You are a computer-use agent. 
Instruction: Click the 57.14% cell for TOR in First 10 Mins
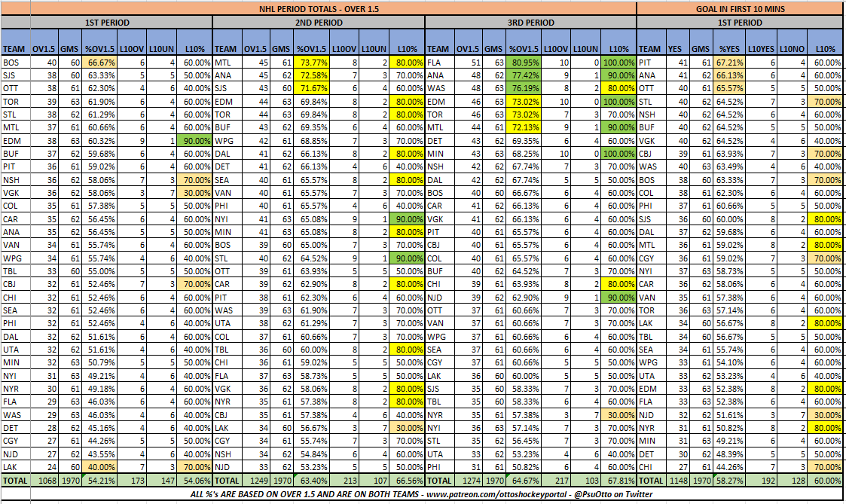tap(729, 310)
